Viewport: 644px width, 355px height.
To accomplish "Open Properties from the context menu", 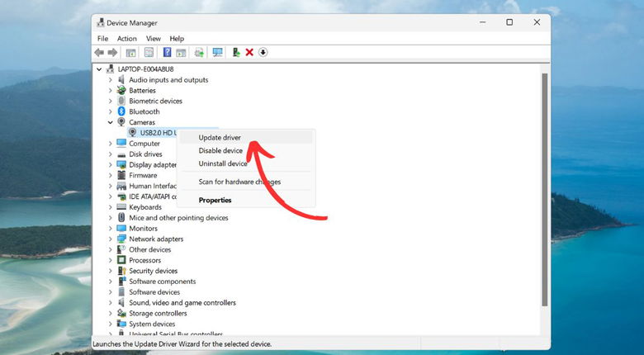I will coord(215,200).
